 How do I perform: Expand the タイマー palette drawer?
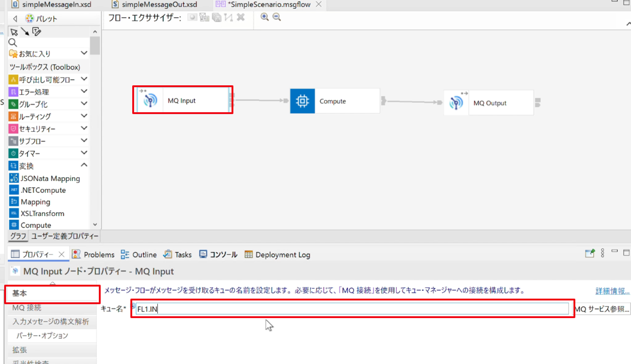pos(84,153)
